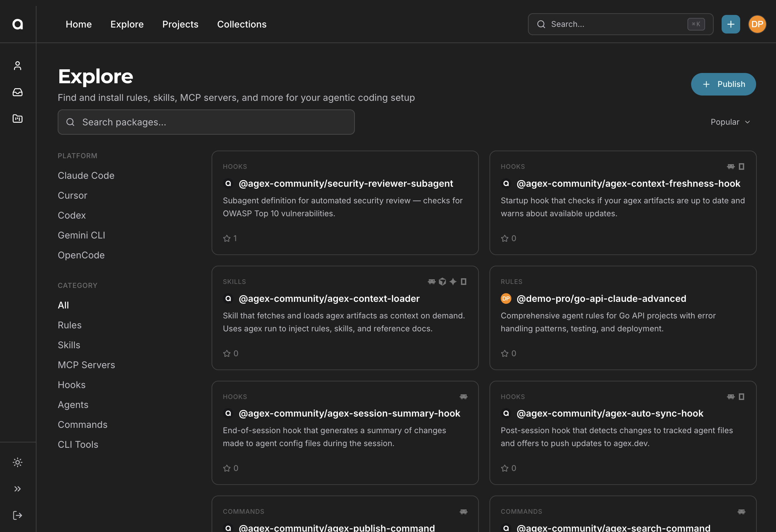
Task: Open the inbox icon in the sidebar
Action: (x=18, y=92)
